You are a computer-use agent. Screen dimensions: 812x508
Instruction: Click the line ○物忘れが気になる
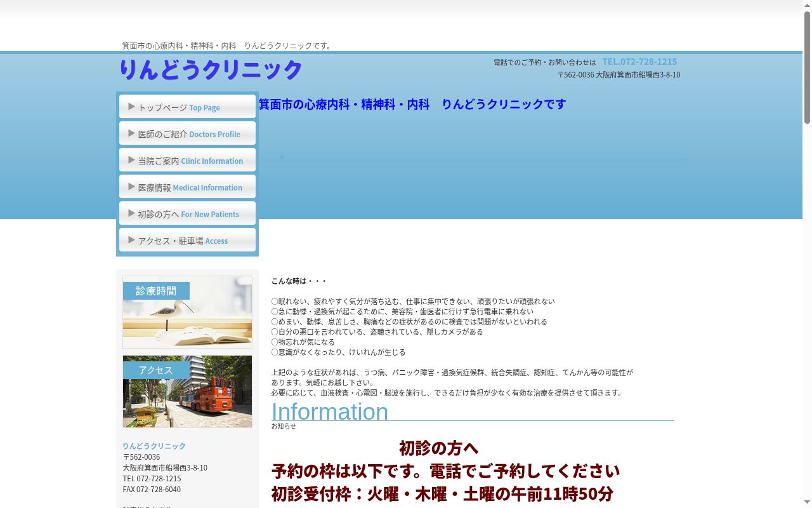pos(303,342)
